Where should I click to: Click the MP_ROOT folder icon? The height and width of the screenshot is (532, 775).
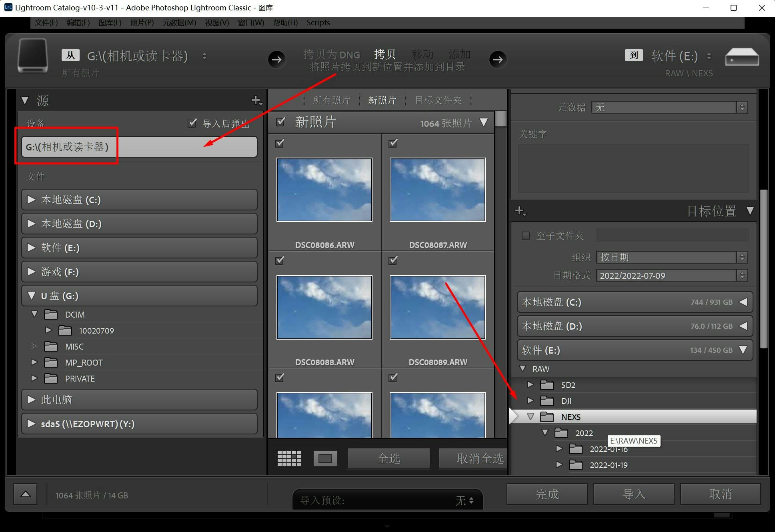[x=51, y=362]
